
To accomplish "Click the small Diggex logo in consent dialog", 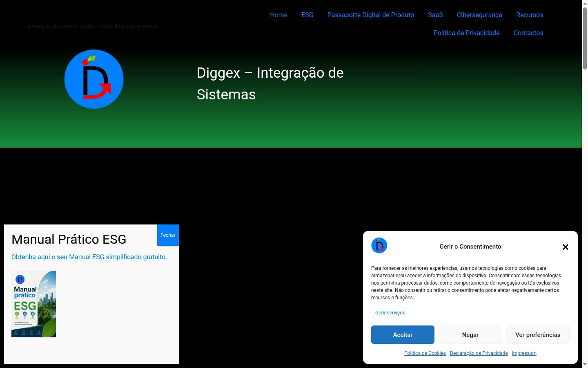I will (x=379, y=246).
